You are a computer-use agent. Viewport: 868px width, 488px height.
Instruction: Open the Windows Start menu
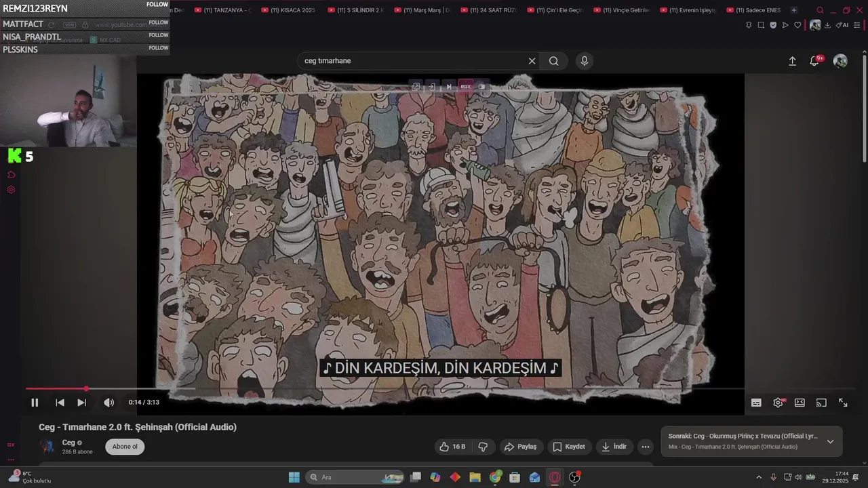[294, 477]
